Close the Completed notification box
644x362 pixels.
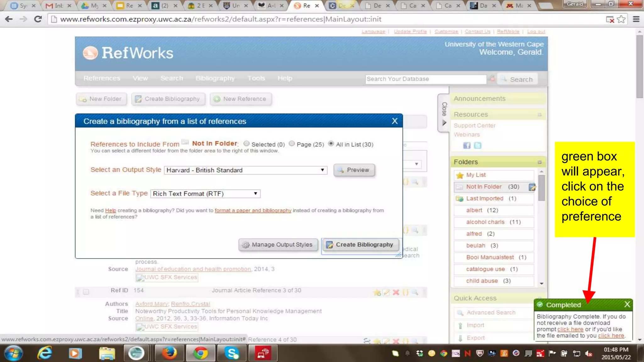pyautogui.click(x=627, y=304)
